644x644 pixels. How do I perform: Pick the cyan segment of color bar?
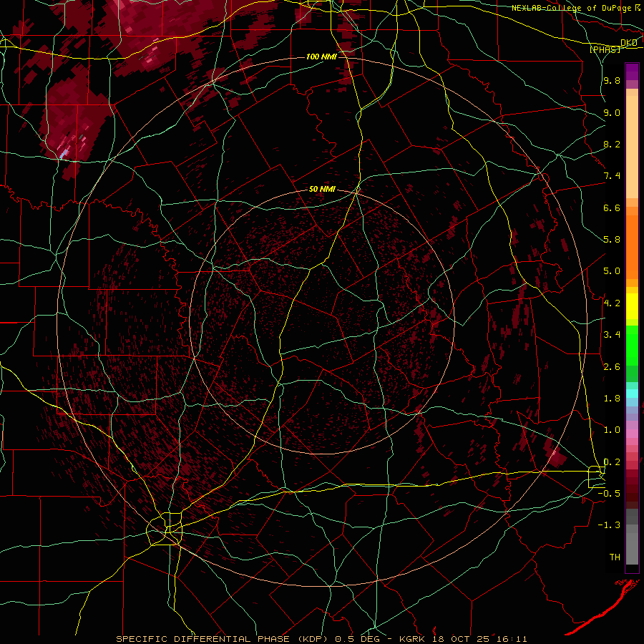632,394
